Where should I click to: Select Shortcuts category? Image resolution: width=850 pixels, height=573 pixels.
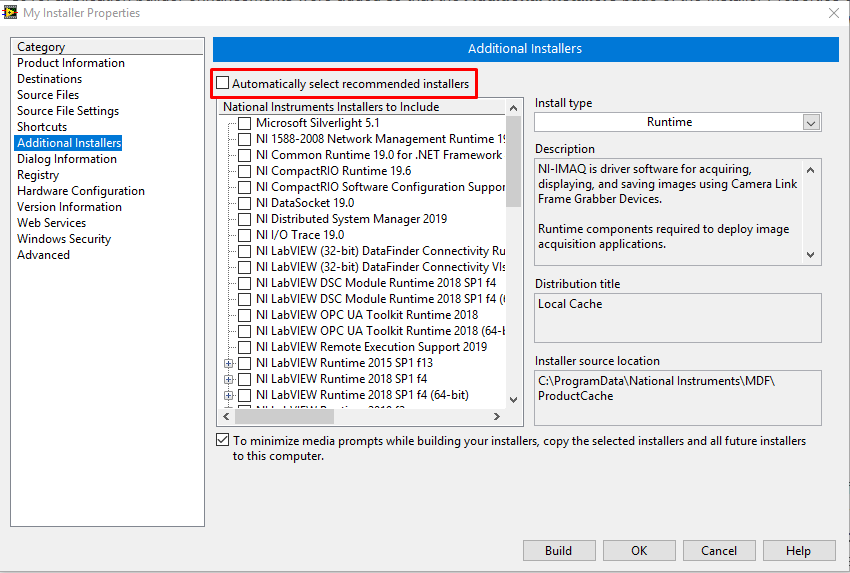(42, 127)
